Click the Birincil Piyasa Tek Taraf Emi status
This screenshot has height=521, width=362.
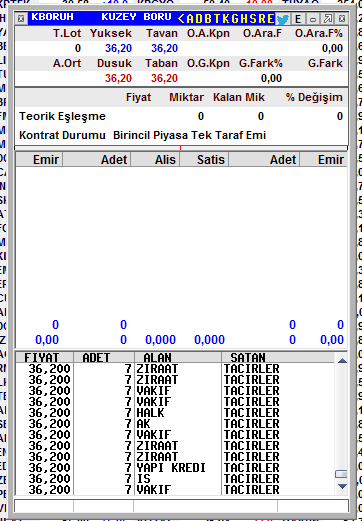(x=190, y=135)
